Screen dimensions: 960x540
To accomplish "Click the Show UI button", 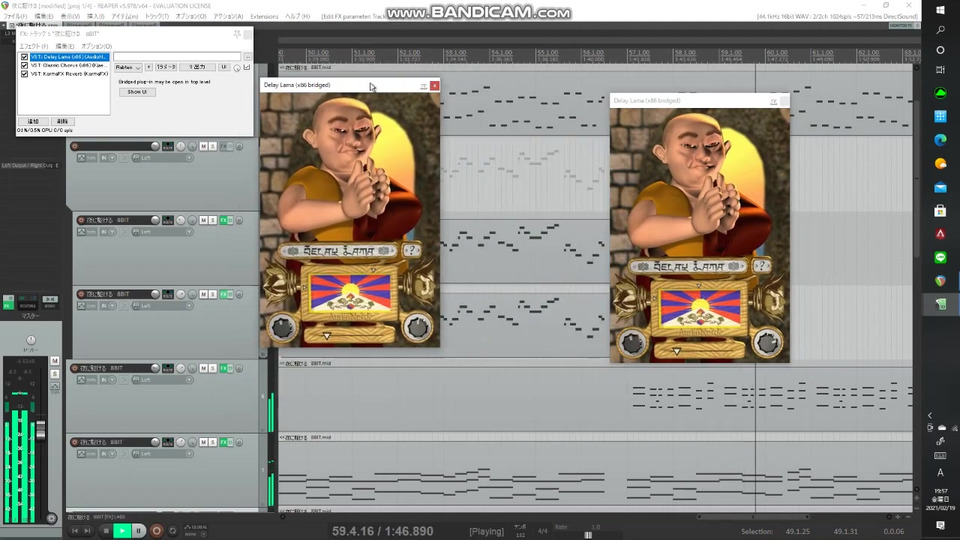I will click(137, 92).
